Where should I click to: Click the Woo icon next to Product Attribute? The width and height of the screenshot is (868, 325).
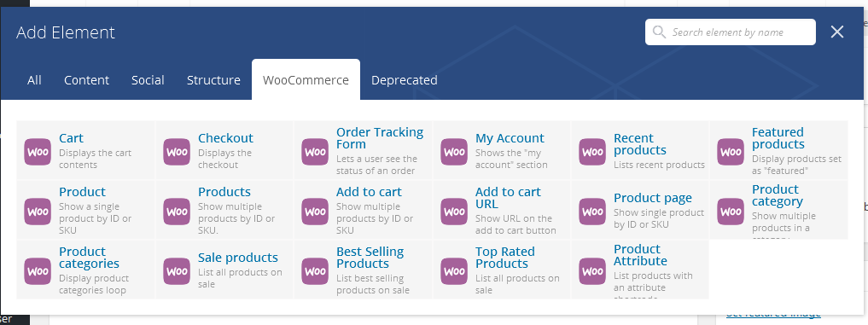592,271
